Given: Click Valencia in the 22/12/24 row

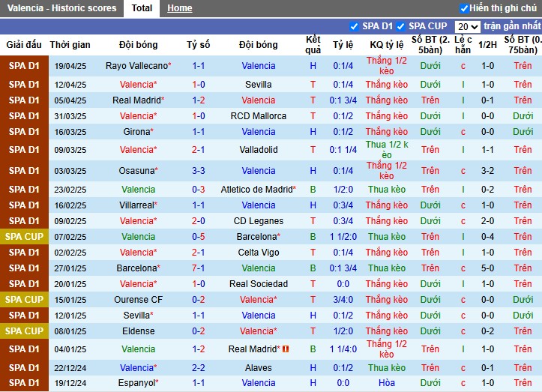Looking at the screenshot, I should pyautogui.click(x=138, y=368).
